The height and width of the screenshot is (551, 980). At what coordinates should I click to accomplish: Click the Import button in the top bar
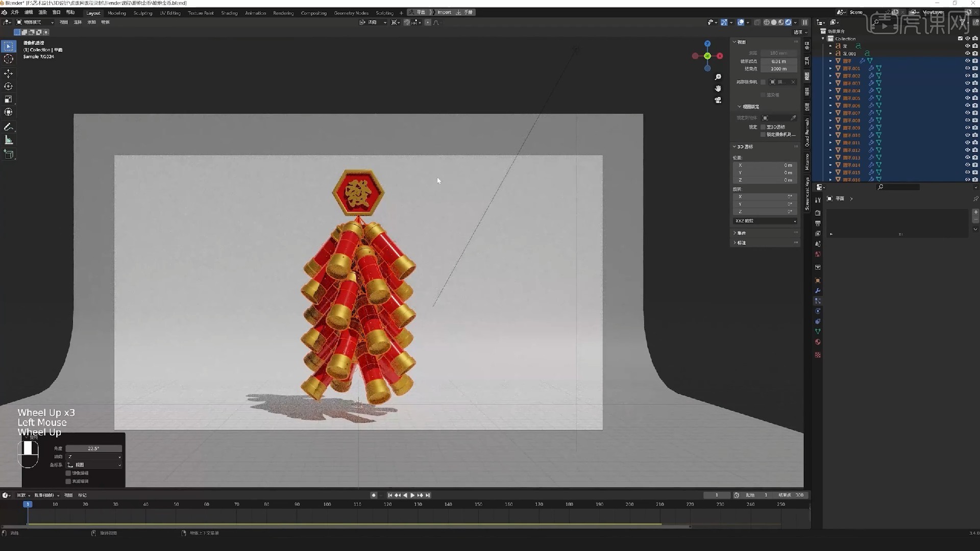(x=444, y=12)
